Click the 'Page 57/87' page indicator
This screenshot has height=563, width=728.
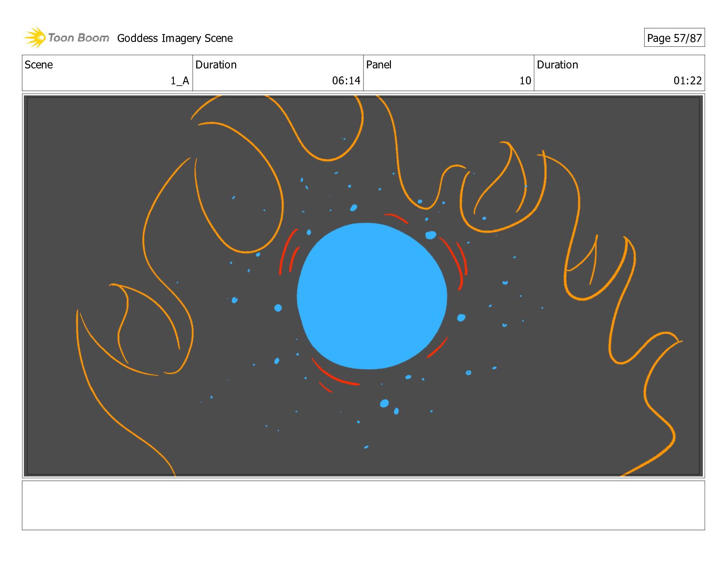tap(674, 38)
